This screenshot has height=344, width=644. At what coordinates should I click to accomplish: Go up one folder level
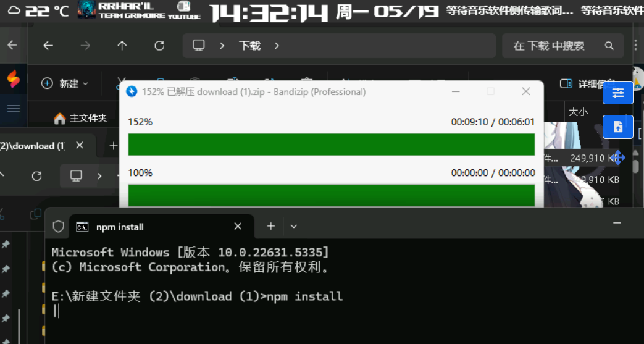122,46
